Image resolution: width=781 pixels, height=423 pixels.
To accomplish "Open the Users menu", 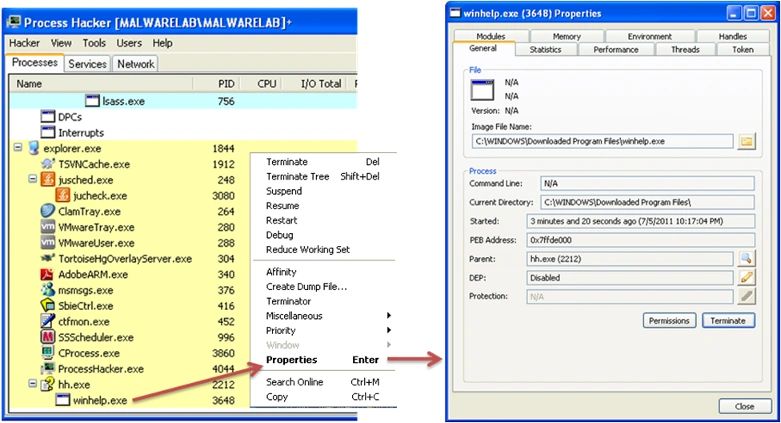I will pos(129,43).
